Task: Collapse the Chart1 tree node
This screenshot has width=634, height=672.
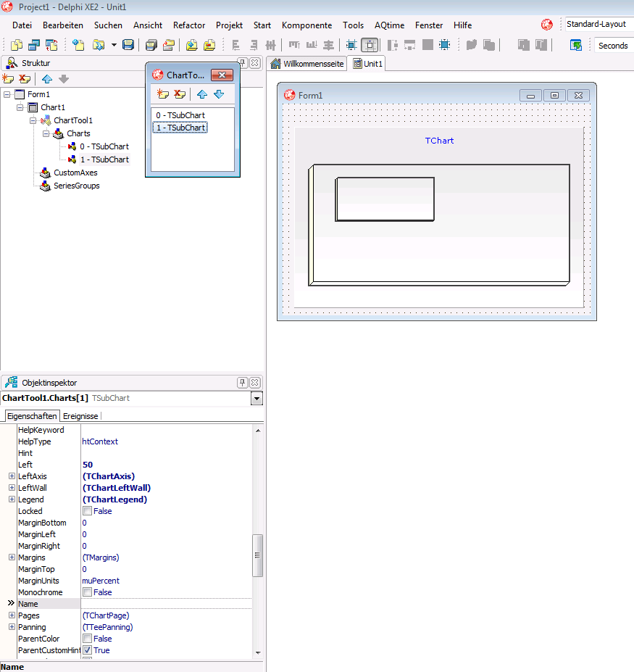Action: tap(20, 107)
